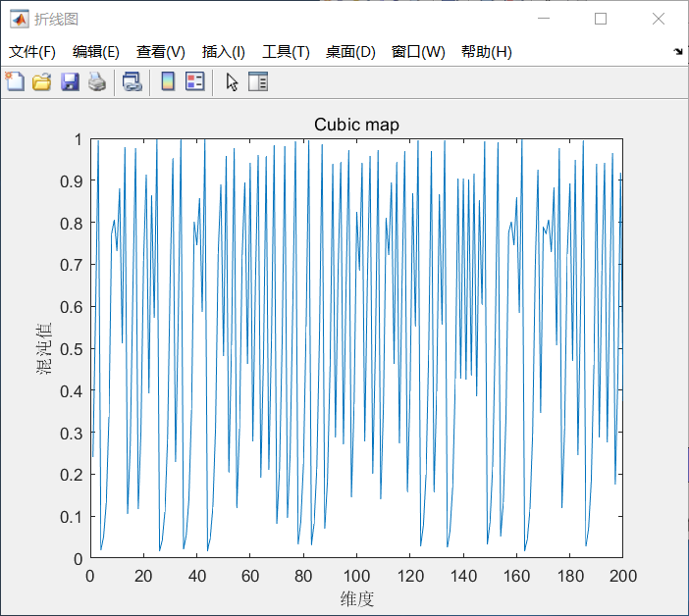Click the MATLAB logo in the title bar

point(20,19)
